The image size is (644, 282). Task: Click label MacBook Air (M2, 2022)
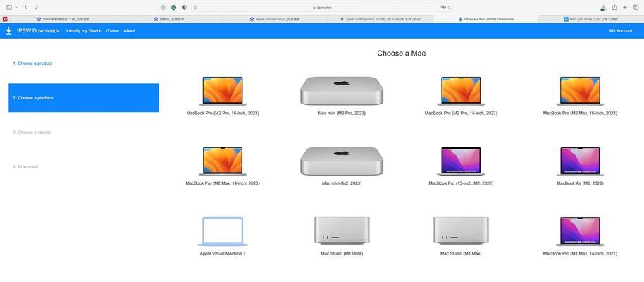(580, 183)
